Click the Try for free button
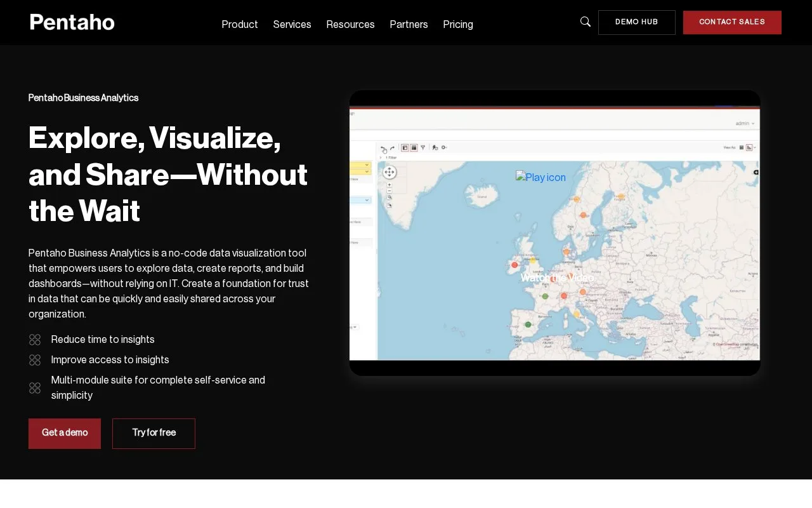This screenshot has width=812, height=508. coord(154,434)
